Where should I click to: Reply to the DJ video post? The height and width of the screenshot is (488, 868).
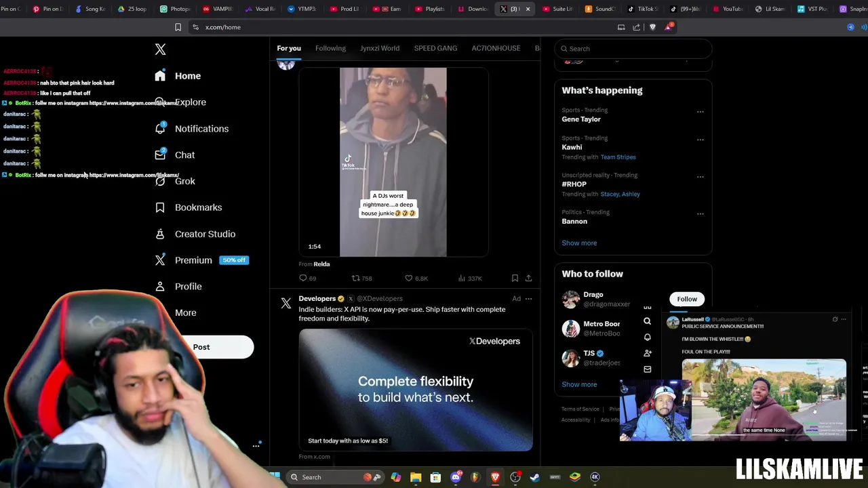point(308,279)
